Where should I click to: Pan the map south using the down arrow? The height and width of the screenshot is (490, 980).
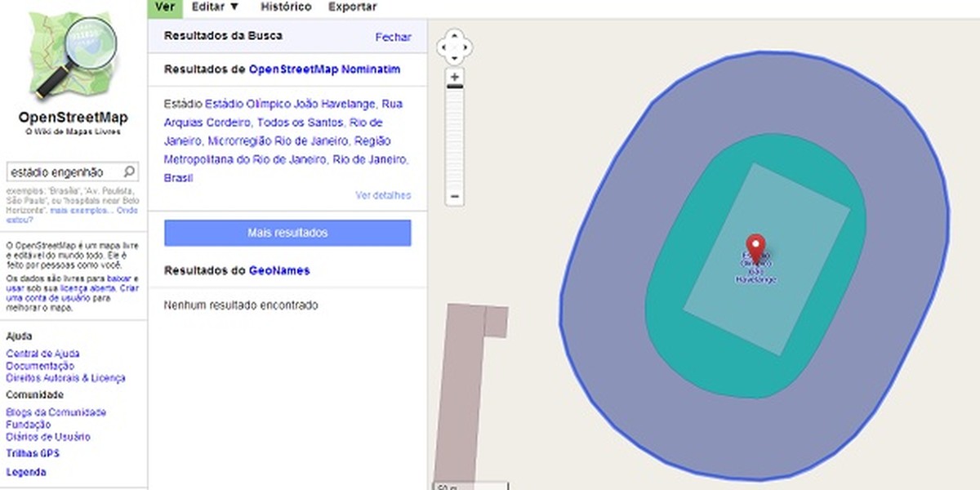point(456,58)
